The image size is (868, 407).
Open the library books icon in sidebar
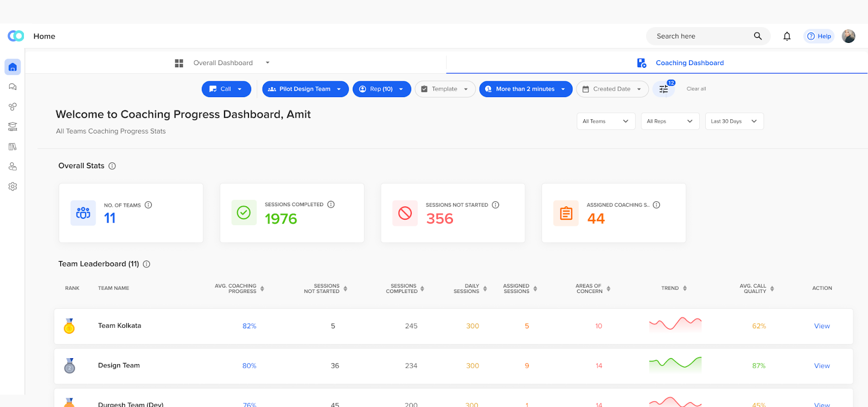[x=12, y=147]
